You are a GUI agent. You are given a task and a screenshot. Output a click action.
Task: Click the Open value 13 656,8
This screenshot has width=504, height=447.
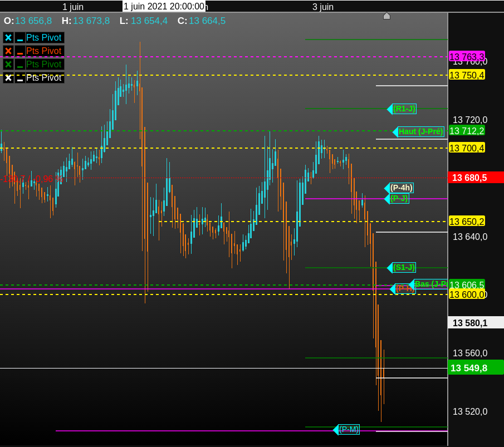(33, 21)
